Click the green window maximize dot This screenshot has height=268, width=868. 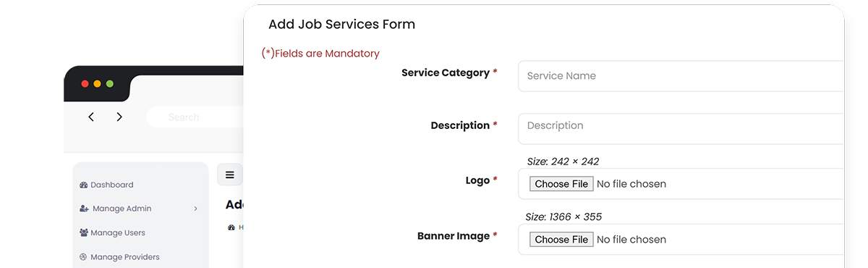pos(110,84)
